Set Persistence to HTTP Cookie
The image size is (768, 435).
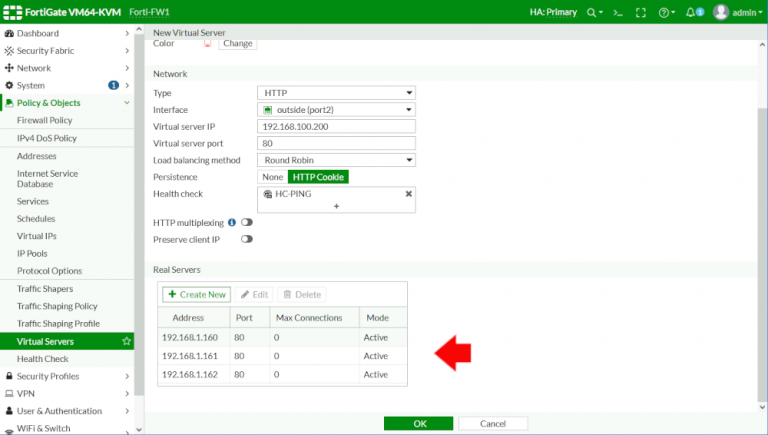[x=318, y=177]
